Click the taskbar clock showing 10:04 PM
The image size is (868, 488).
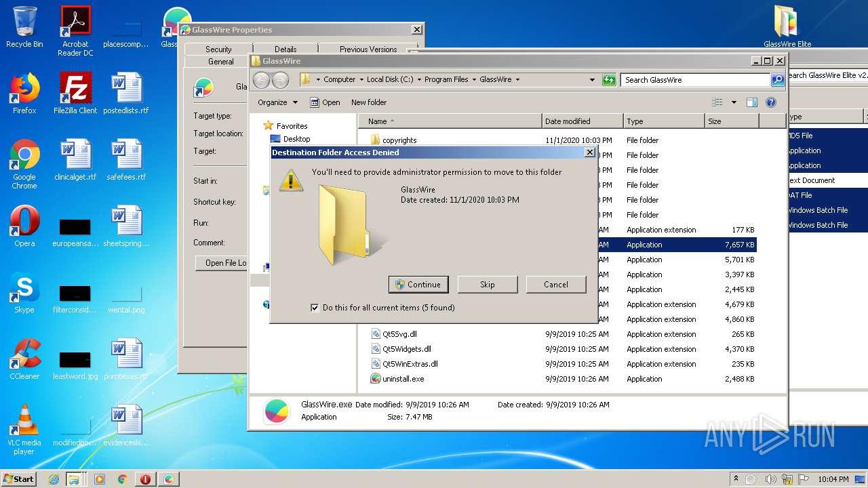[833, 479]
